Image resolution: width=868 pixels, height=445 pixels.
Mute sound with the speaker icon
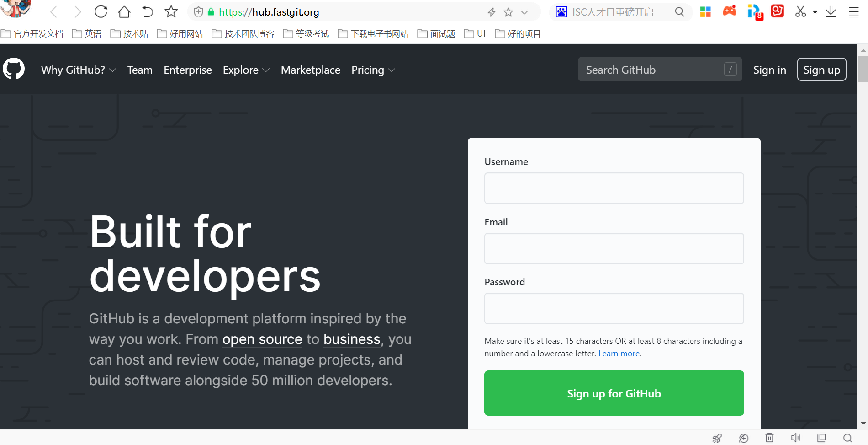[795, 438]
